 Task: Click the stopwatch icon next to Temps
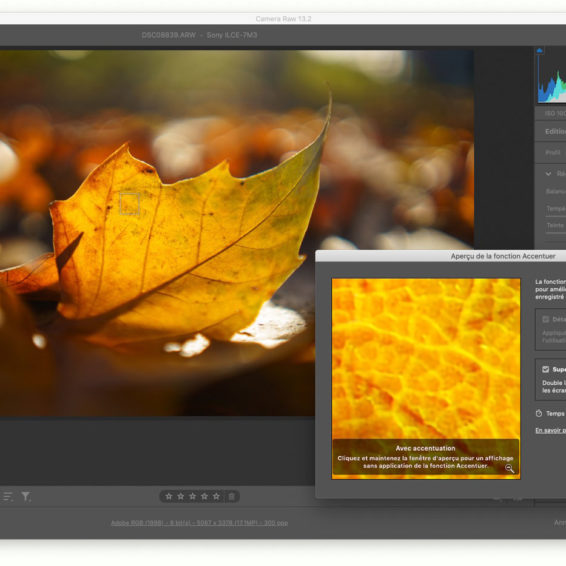click(x=539, y=413)
